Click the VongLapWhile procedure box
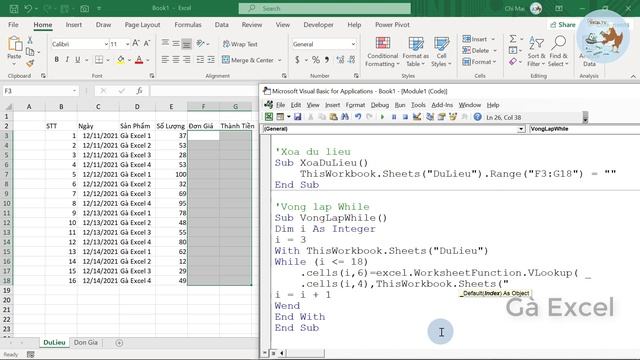The height and width of the screenshot is (360, 640). coord(584,129)
